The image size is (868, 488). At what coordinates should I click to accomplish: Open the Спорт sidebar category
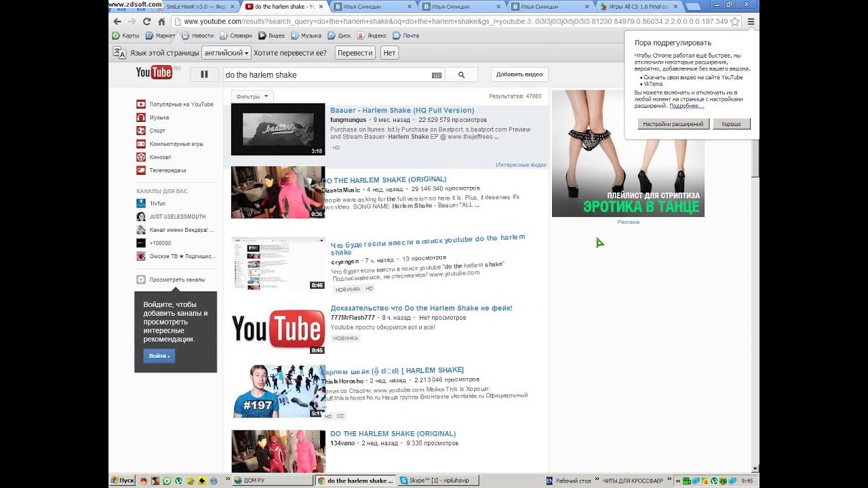tap(151, 131)
